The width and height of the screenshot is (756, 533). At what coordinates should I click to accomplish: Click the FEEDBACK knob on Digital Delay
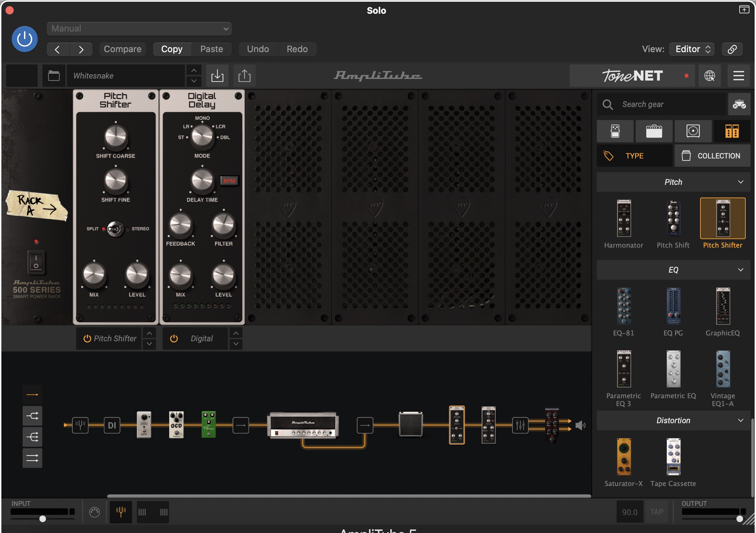180,225
